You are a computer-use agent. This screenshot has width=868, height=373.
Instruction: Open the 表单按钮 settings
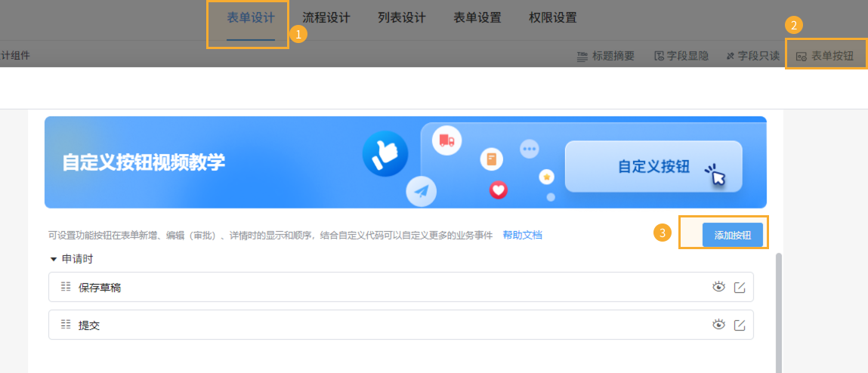[825, 56]
